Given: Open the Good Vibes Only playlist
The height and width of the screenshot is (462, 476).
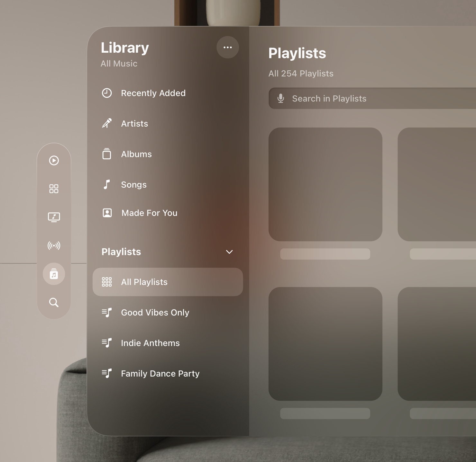Looking at the screenshot, I should (x=155, y=312).
